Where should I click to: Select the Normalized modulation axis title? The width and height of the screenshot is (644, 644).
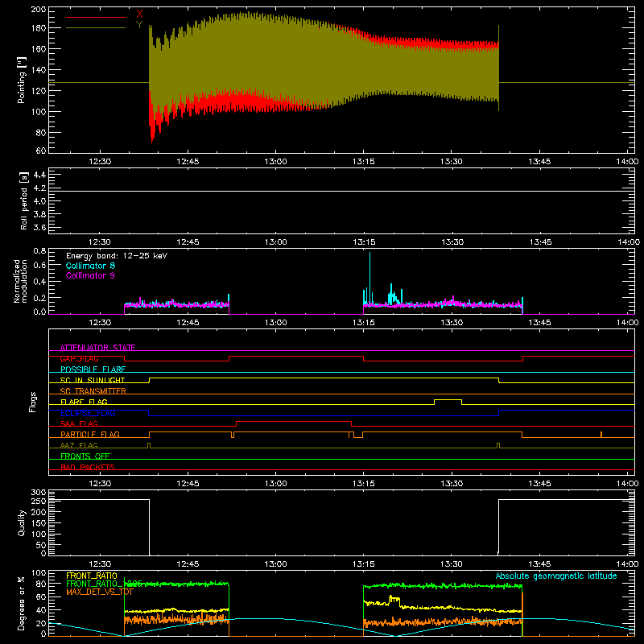tap(21, 281)
